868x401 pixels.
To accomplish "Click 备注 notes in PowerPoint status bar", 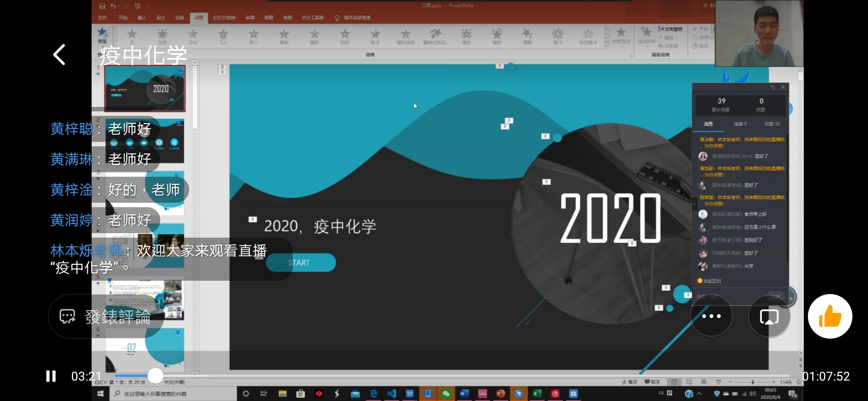I will pos(629,382).
